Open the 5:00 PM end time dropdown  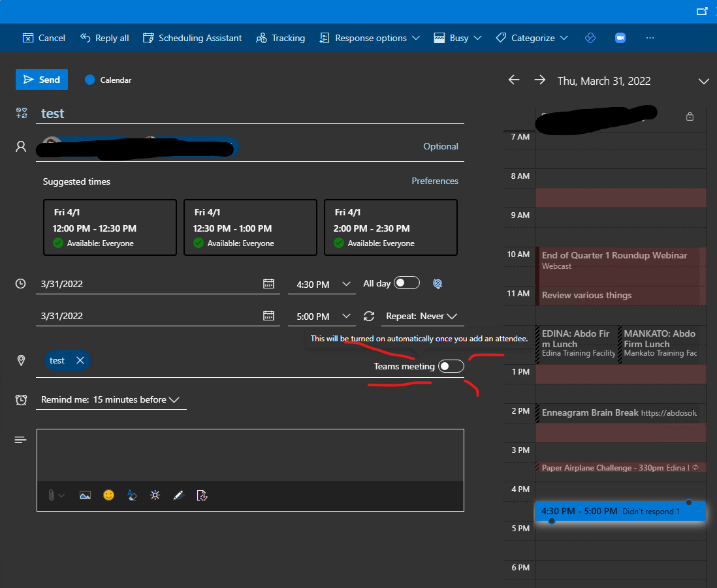pos(322,316)
